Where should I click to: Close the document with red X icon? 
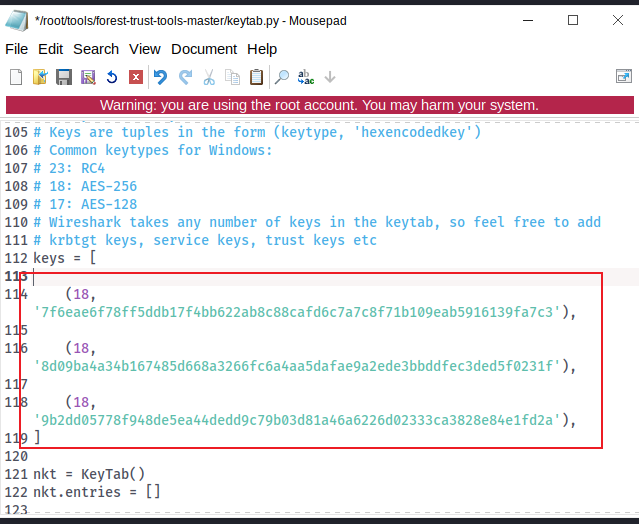(136, 77)
